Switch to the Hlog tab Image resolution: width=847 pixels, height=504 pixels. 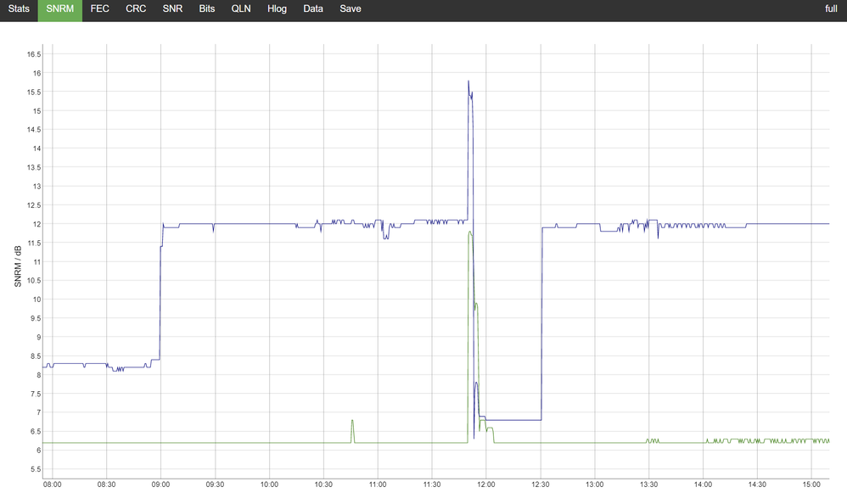(277, 9)
